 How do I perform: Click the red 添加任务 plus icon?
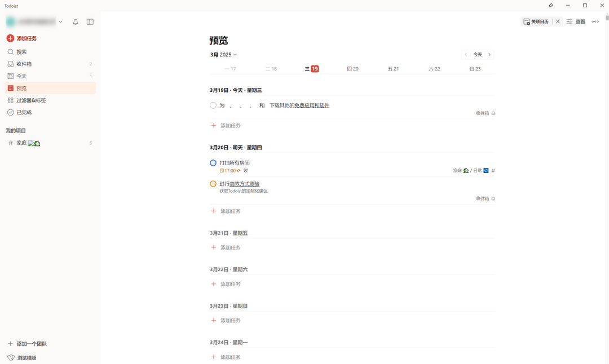coord(10,38)
